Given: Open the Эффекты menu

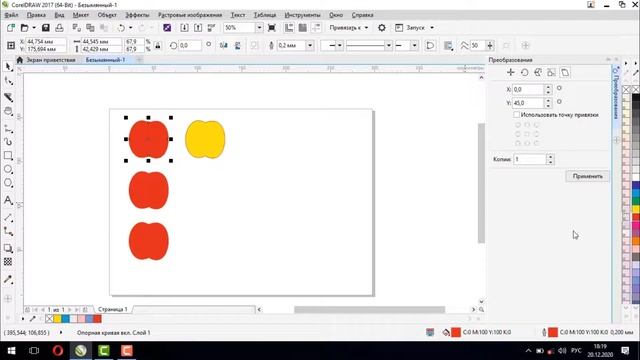Looking at the screenshot, I should [x=137, y=15].
